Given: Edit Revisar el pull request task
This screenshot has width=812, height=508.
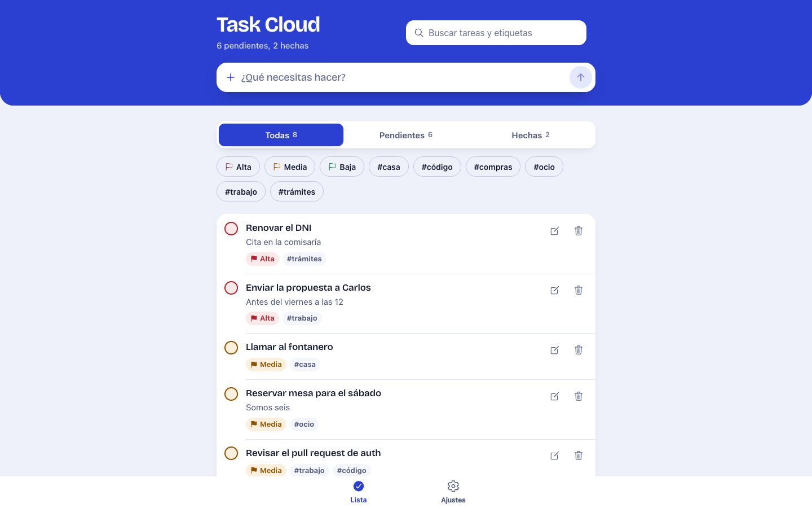Looking at the screenshot, I should point(555,456).
